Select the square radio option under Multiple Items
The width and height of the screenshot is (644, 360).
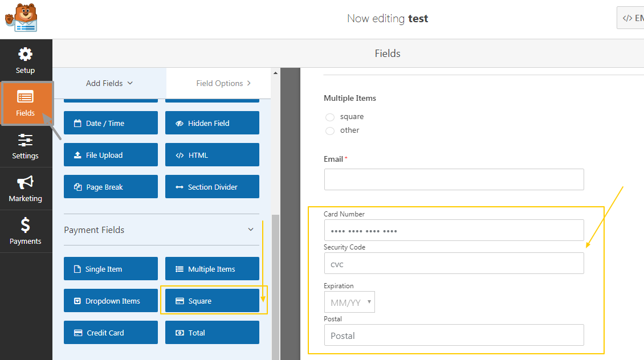[330, 117]
